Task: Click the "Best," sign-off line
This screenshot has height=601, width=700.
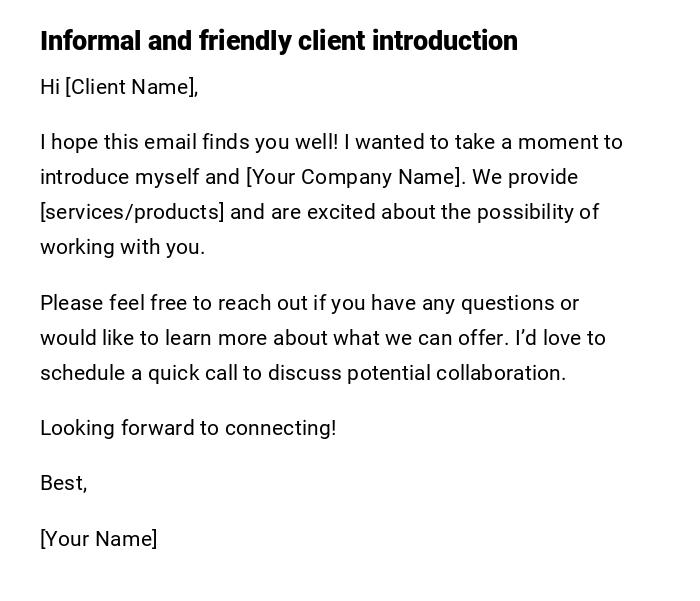Action: 64,483
